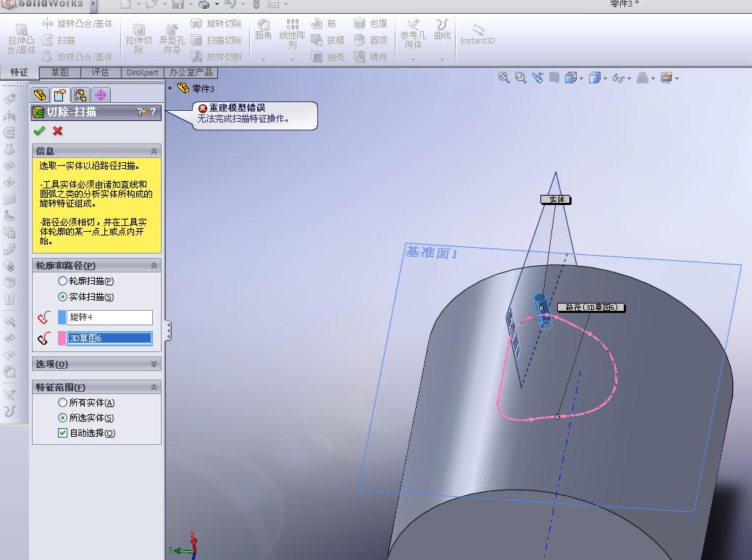Open the 异型孔向导 hole wizard
The height and width of the screenshot is (560, 752).
click(172, 39)
